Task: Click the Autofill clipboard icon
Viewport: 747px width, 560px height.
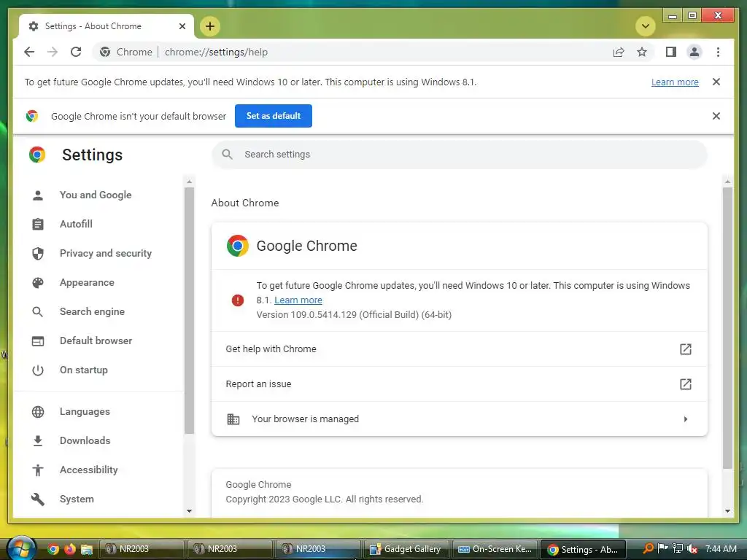Action: (x=38, y=224)
